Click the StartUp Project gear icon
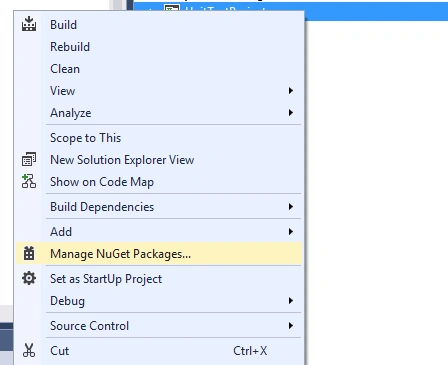 click(x=29, y=278)
